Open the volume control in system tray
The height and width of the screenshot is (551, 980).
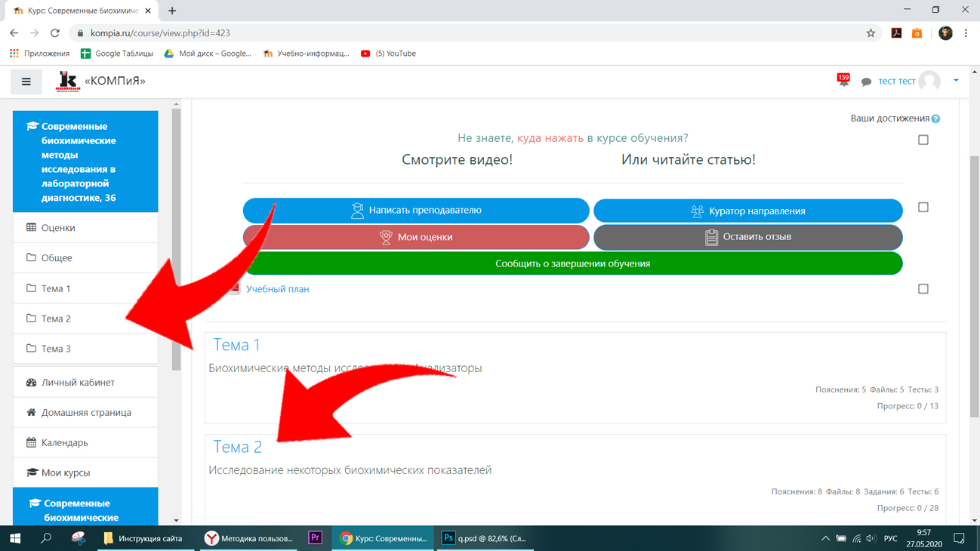coord(871,538)
